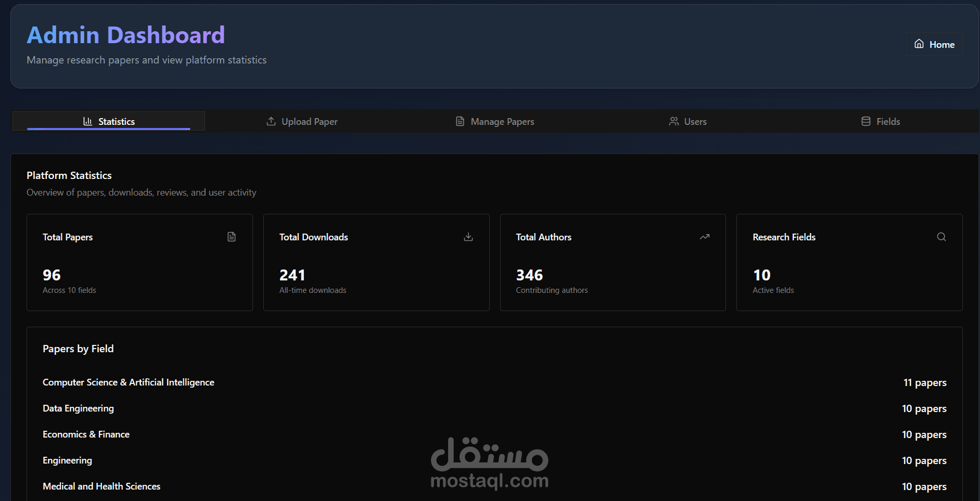This screenshot has height=501, width=980.
Task: Click the document icon on Manage Papers
Action: pos(460,121)
